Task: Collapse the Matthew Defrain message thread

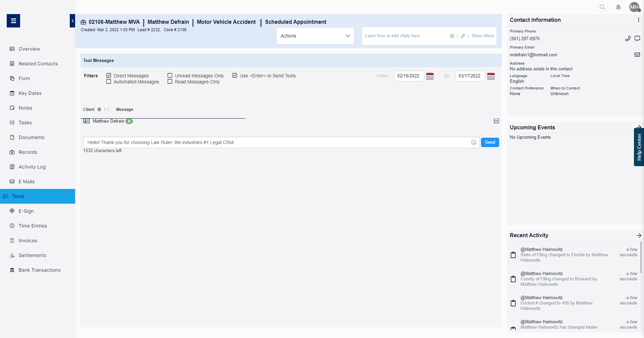Action: (x=496, y=121)
